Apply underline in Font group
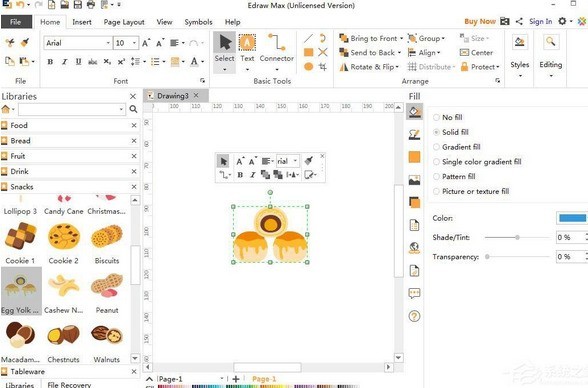 point(78,62)
